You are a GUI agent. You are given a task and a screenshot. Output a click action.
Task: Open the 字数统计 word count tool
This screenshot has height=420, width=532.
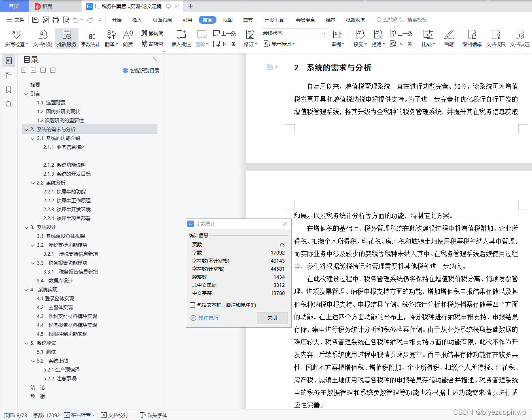[x=91, y=38]
